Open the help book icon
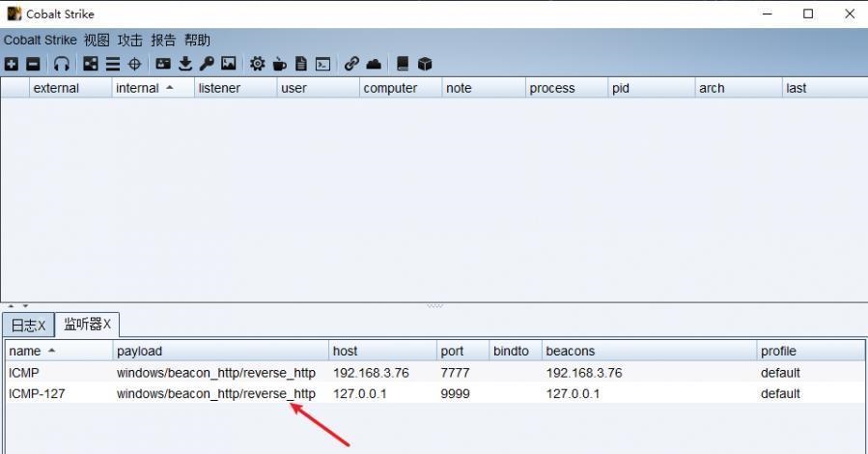The image size is (868, 454). [403, 64]
